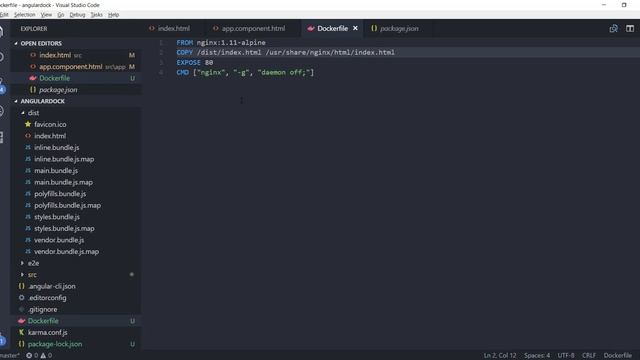Change indentation via Spaces: 4
The image size is (640, 360).
tap(537, 356)
